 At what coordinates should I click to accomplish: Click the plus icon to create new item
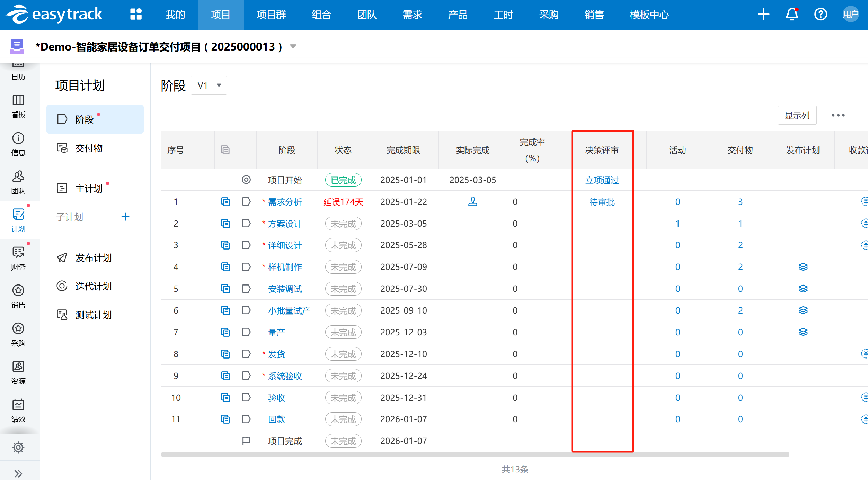click(x=763, y=15)
